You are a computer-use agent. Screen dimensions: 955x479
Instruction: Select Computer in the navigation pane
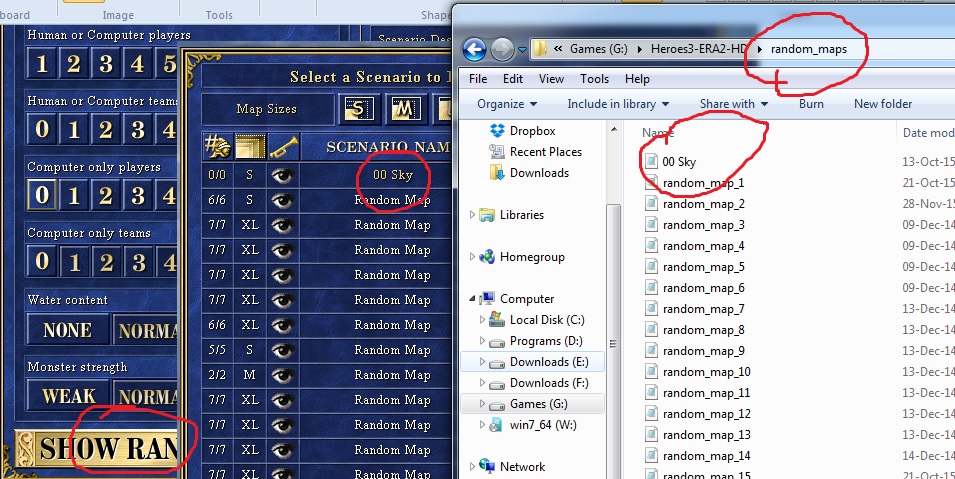527,299
